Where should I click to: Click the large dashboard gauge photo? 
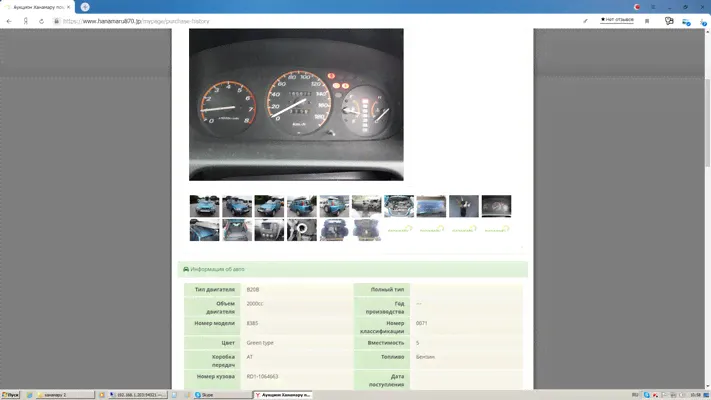[x=296, y=104]
